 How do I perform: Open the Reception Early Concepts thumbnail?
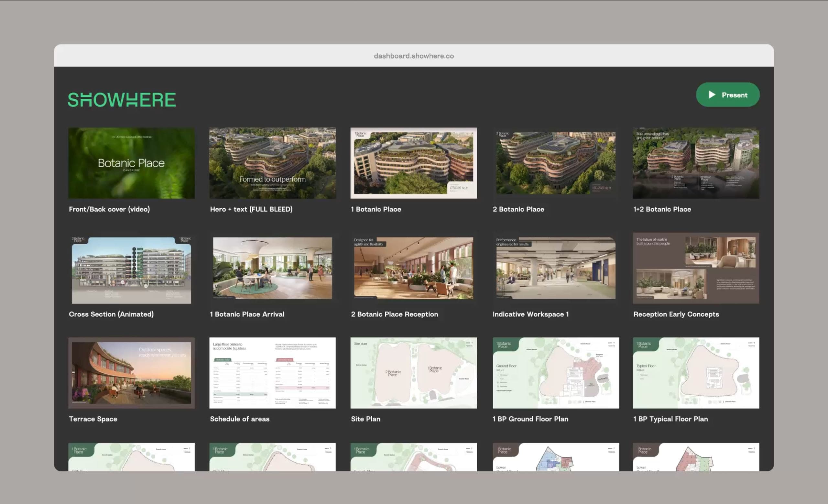click(x=696, y=268)
